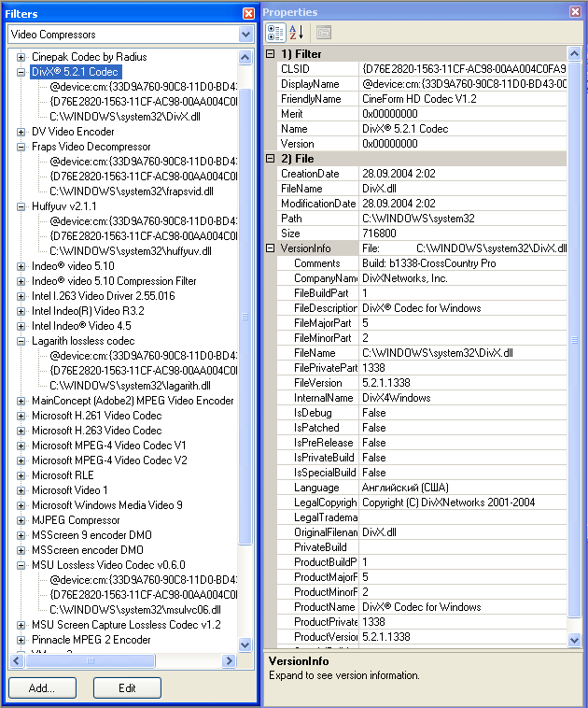Select DivX 5.2.1 Codec in the tree
This screenshot has width=588, height=708.
(76, 72)
